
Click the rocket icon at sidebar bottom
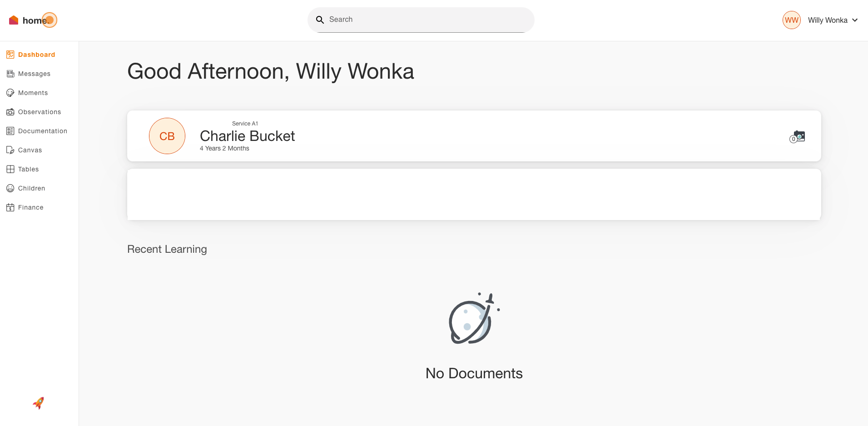39,403
